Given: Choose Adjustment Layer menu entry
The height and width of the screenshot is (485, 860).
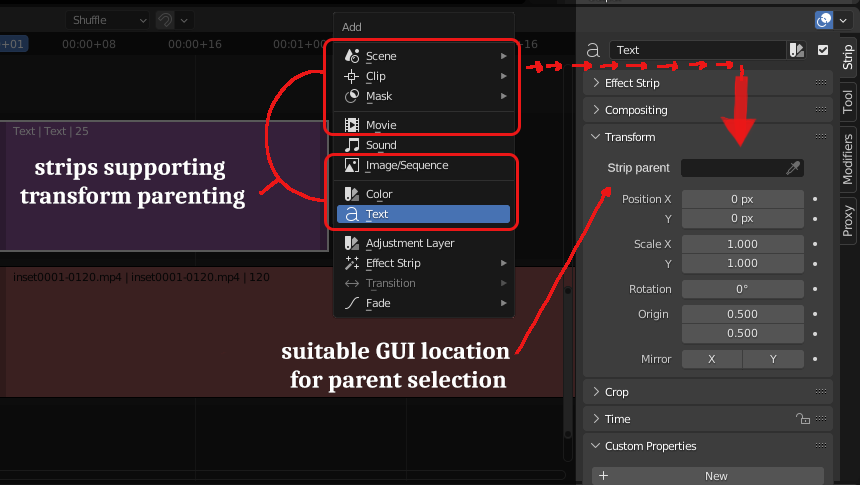Looking at the screenshot, I should click(x=423, y=243).
